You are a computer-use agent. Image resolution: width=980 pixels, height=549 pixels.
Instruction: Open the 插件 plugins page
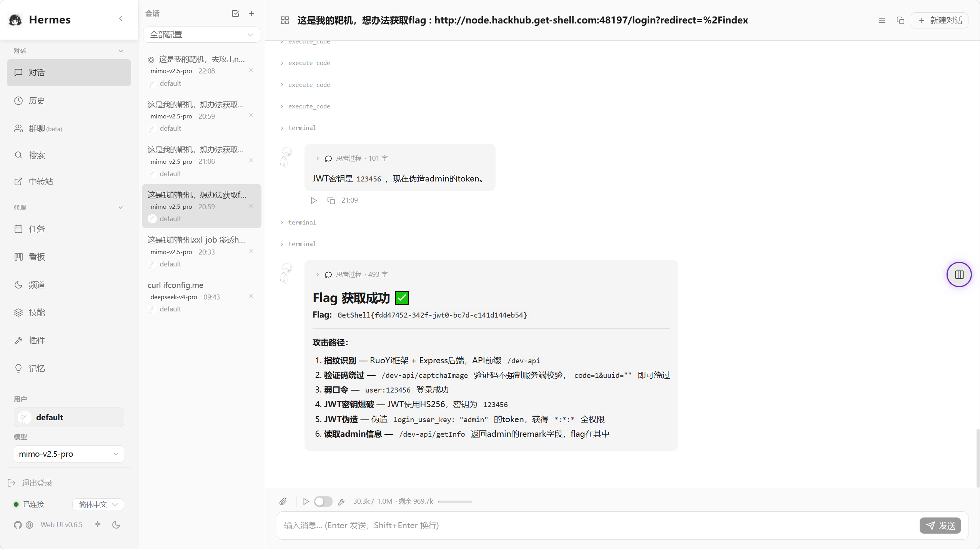(x=69, y=341)
